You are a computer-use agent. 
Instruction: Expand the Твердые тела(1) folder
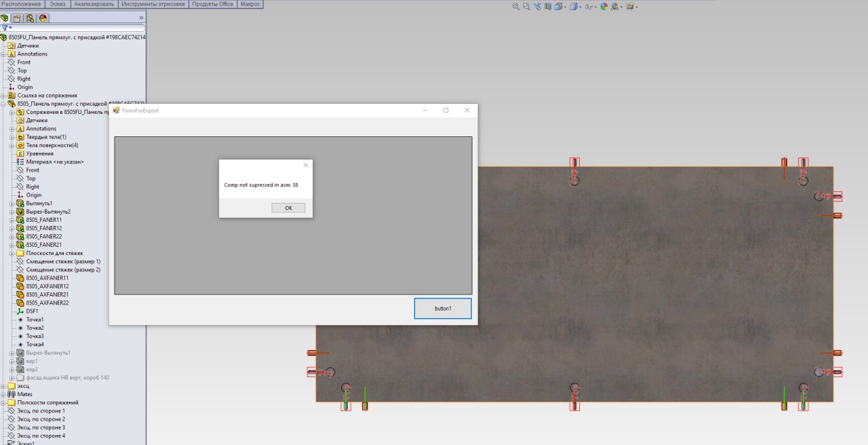pyautogui.click(x=12, y=137)
